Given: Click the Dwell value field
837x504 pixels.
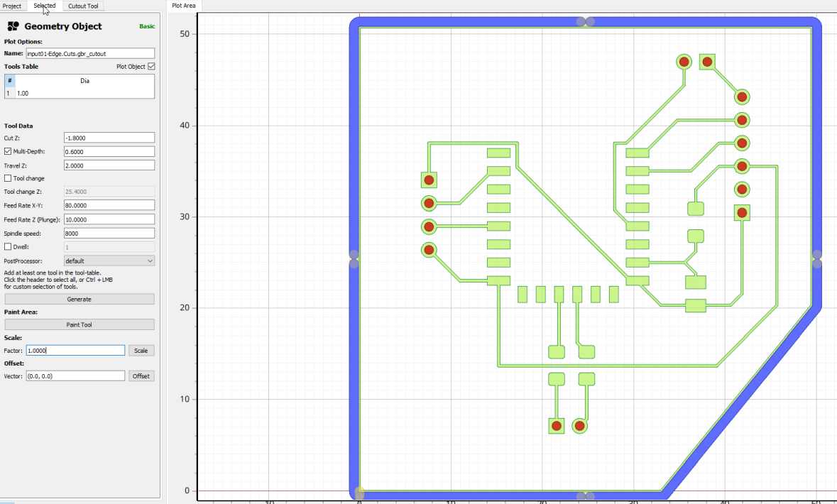Looking at the screenshot, I should 109,246.
